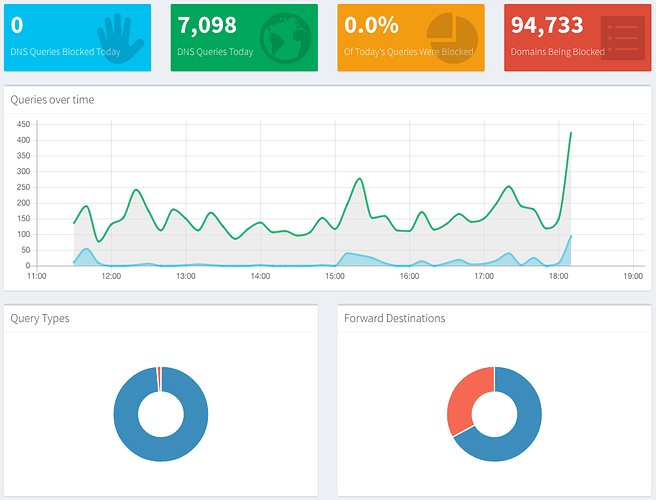Click the 'Query Types' panel title

point(40,318)
